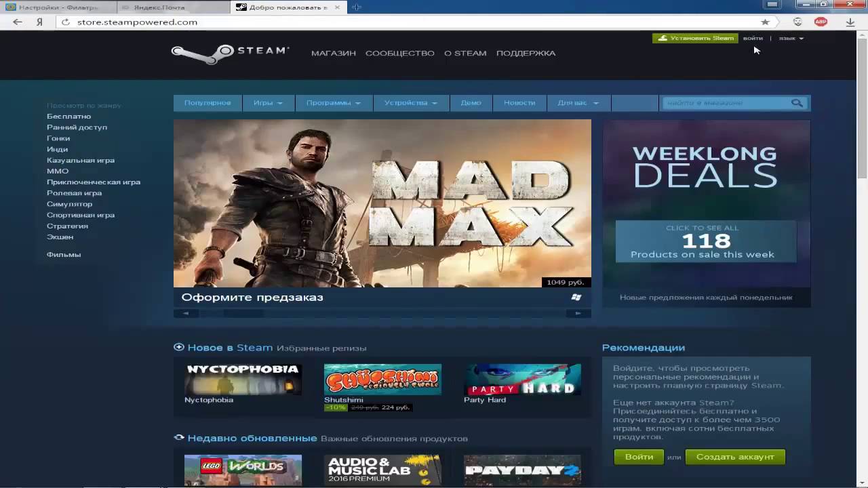The width and height of the screenshot is (868, 488).
Task: Open the СООБЩЕСТВО menu
Action: 400,53
